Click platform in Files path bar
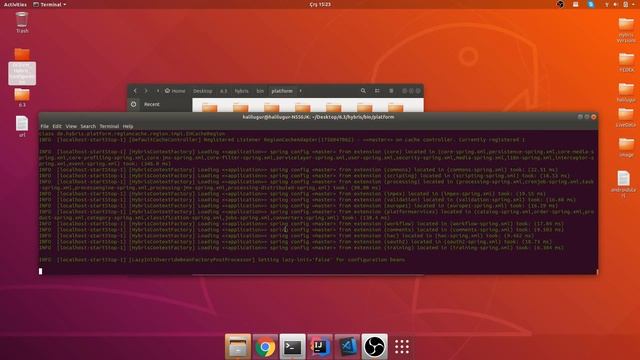This screenshot has width=640, height=360. tap(282, 91)
